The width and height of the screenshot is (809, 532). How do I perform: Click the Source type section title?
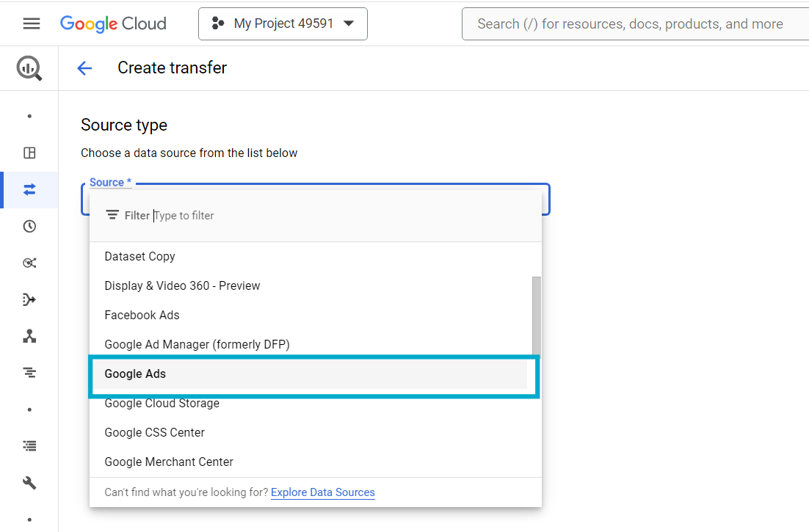(124, 125)
